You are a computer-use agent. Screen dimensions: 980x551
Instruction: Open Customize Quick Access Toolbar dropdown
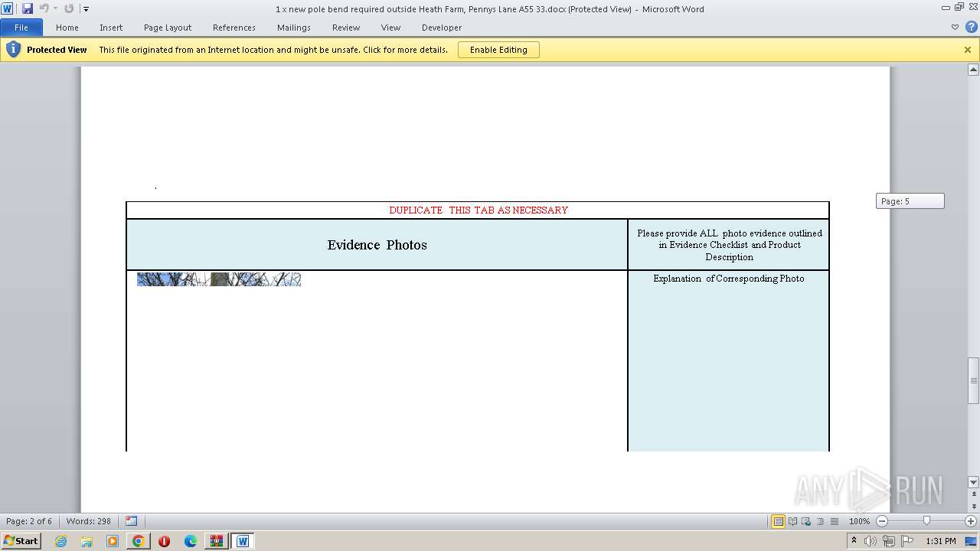point(86,9)
